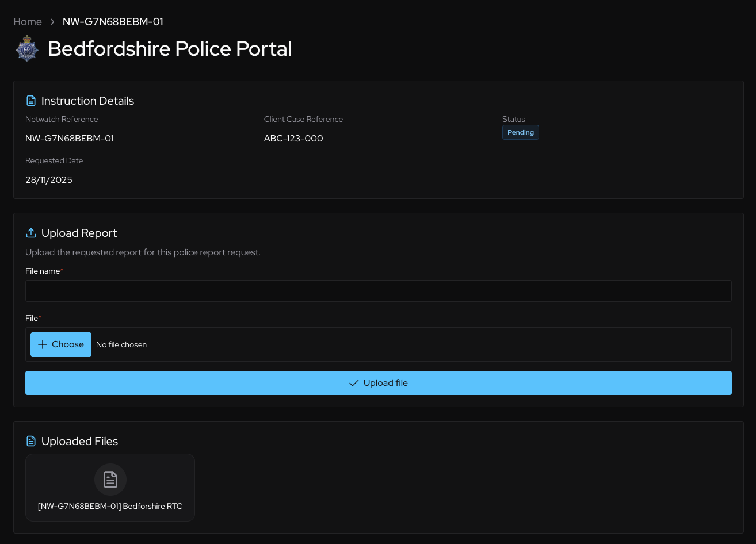Click the Upload file button

pyautogui.click(x=378, y=382)
